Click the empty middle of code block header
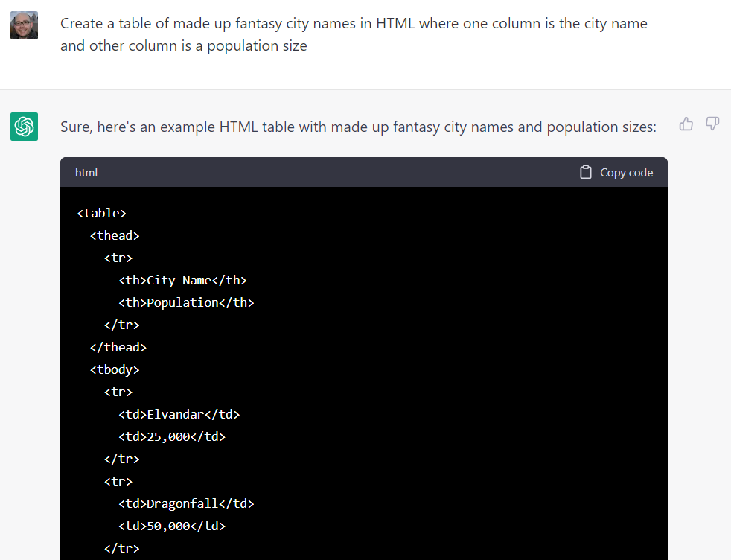The height and width of the screenshot is (560, 731). tap(335, 173)
